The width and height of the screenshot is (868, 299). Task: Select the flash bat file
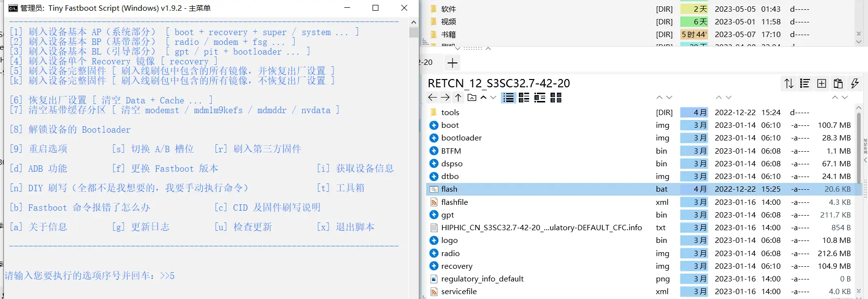pyautogui.click(x=449, y=189)
